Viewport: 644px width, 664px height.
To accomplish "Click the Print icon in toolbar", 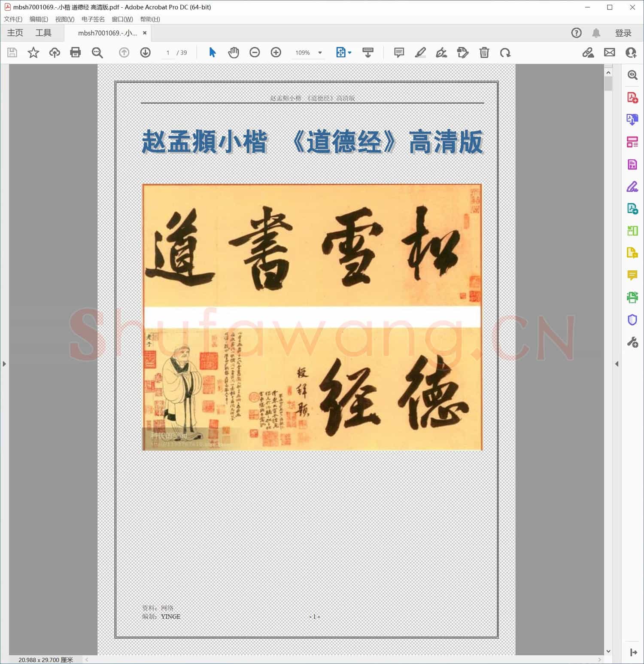I will pos(76,52).
